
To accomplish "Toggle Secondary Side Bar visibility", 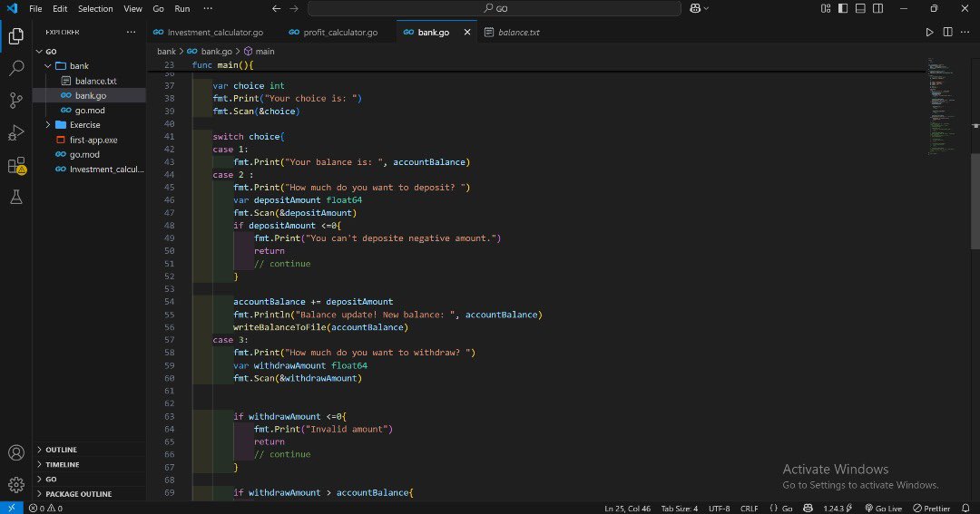I will [x=878, y=9].
